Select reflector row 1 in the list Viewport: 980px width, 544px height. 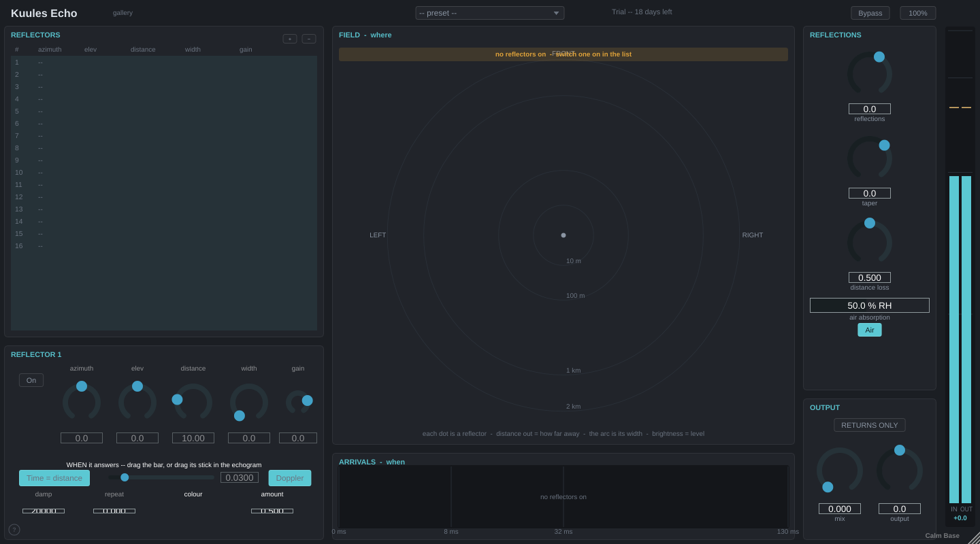click(x=164, y=62)
